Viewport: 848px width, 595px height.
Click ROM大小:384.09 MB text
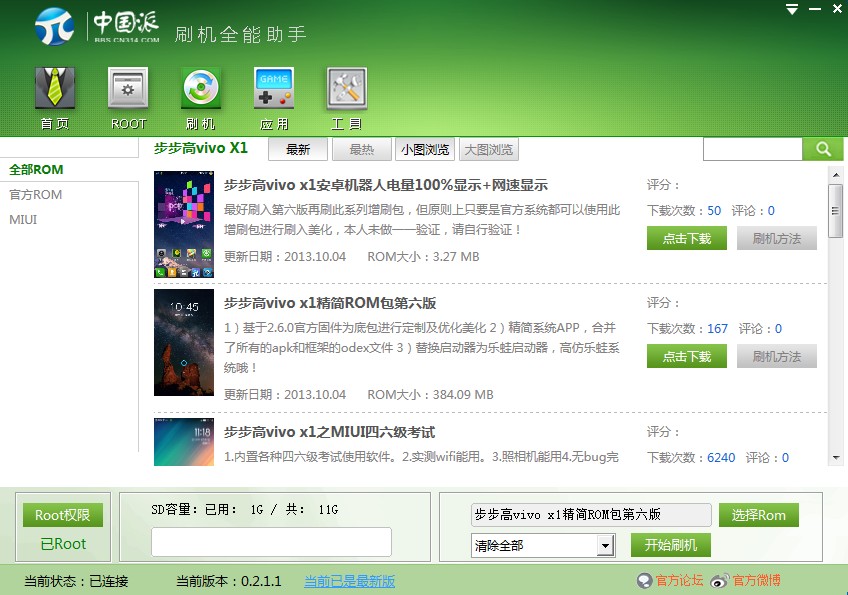tap(430, 395)
